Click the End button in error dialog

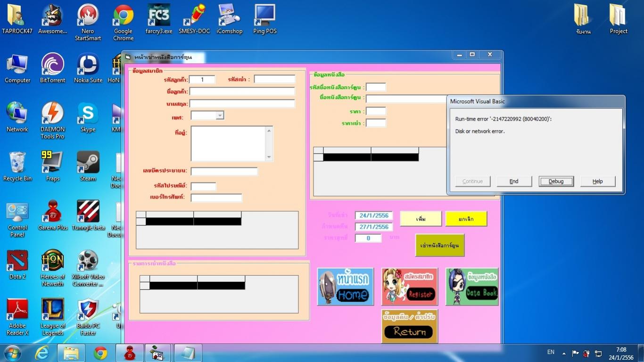tap(514, 181)
